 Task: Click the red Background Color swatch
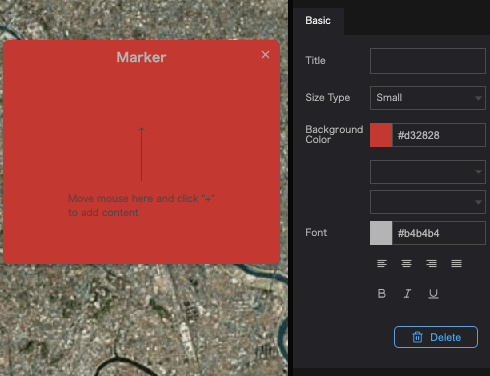[381, 135]
